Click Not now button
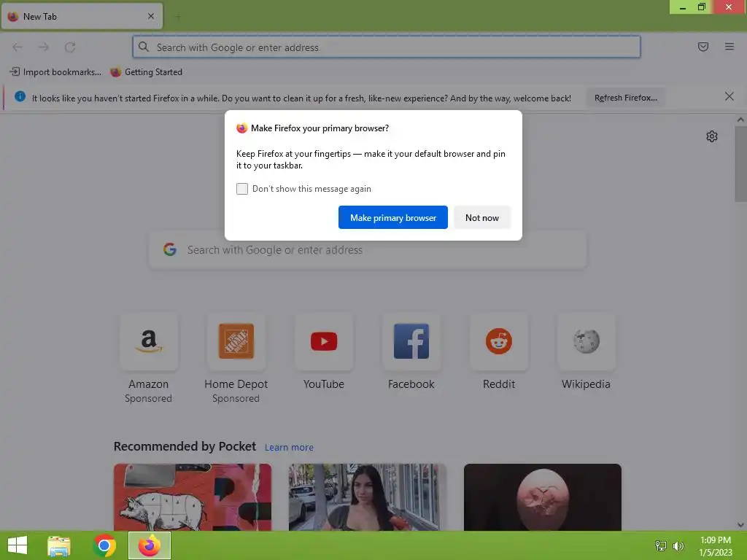Image resolution: width=747 pixels, height=560 pixels. tap(482, 217)
